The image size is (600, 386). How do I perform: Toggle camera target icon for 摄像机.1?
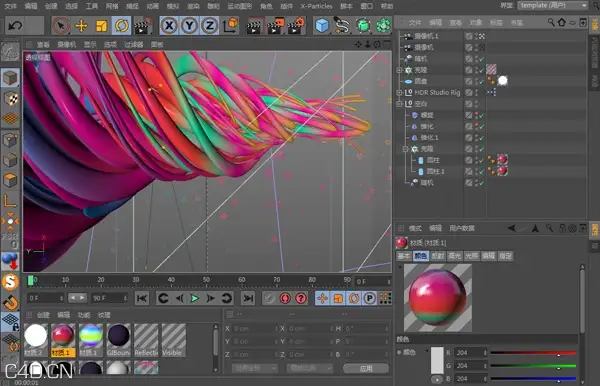point(481,36)
